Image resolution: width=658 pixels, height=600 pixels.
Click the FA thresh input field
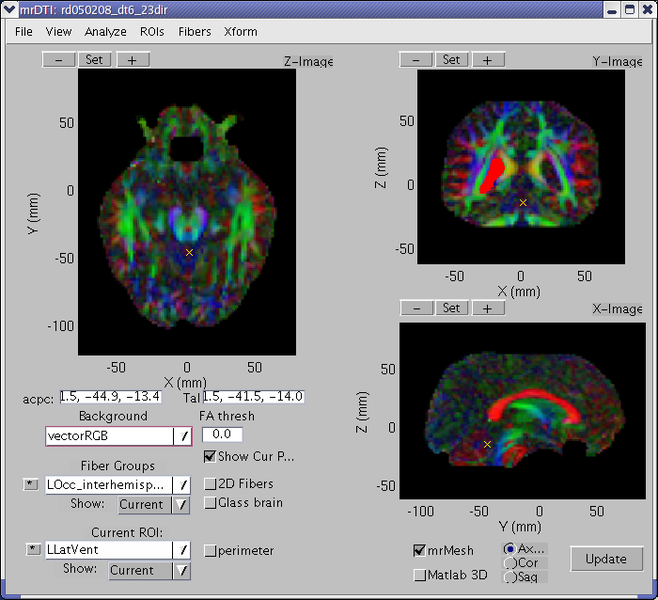coord(222,435)
